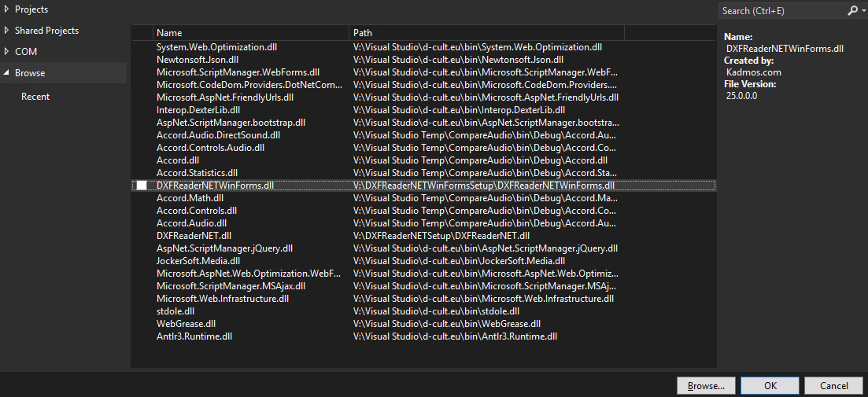Click the Cancel button
868x397 pixels.
point(833,385)
